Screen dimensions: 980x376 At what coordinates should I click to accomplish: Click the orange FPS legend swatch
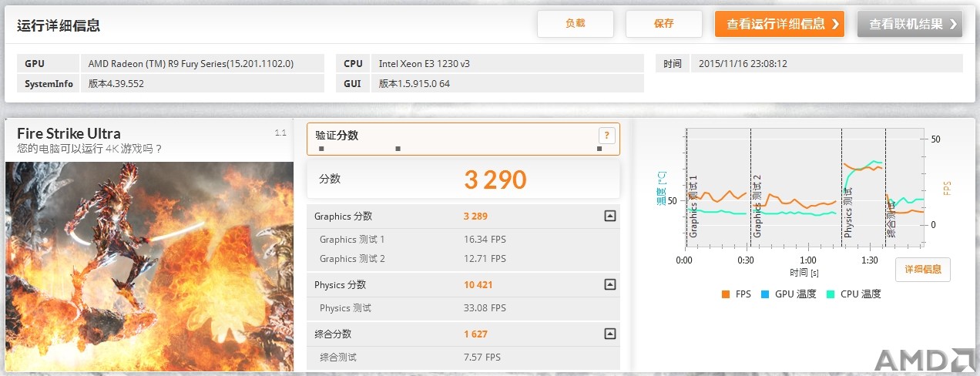[726, 294]
